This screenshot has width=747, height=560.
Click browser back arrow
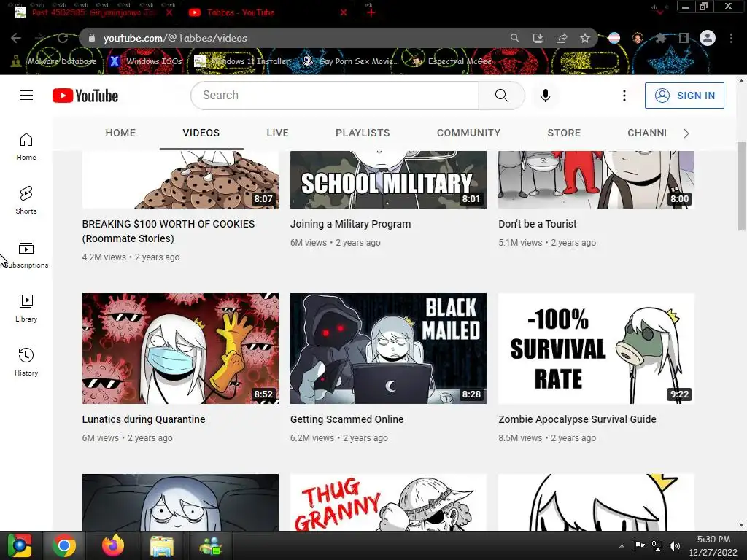click(16, 38)
